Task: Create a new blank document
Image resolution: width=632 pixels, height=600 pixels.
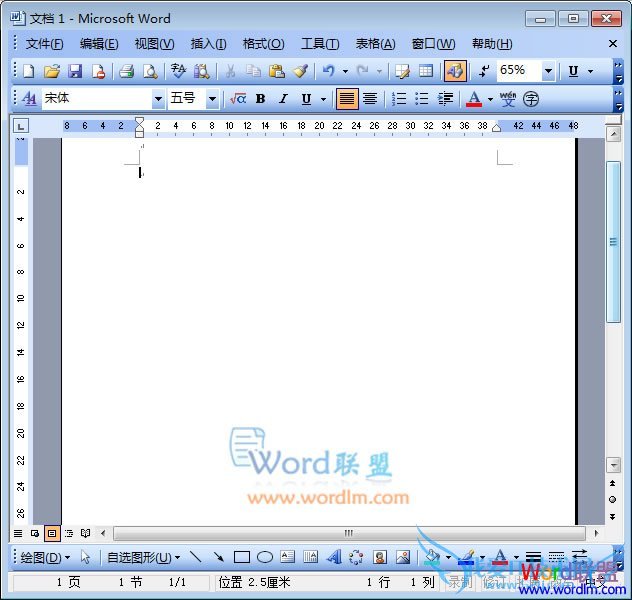Action: pyautogui.click(x=29, y=71)
